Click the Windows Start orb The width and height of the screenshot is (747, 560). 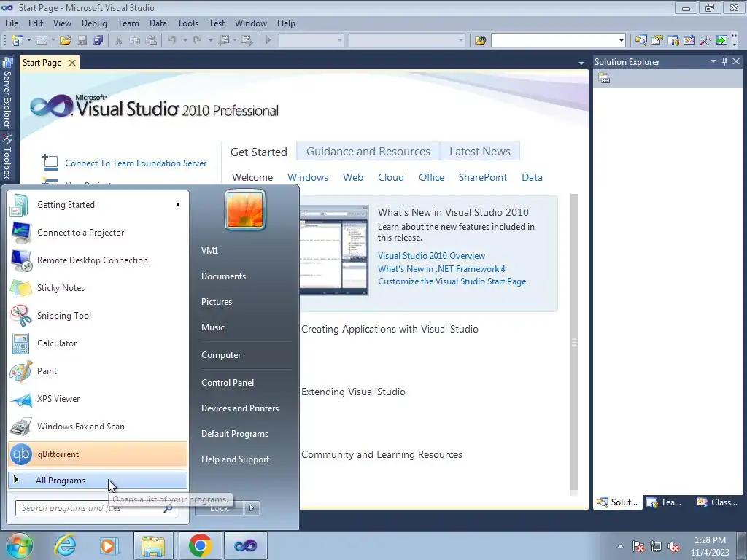(20, 545)
